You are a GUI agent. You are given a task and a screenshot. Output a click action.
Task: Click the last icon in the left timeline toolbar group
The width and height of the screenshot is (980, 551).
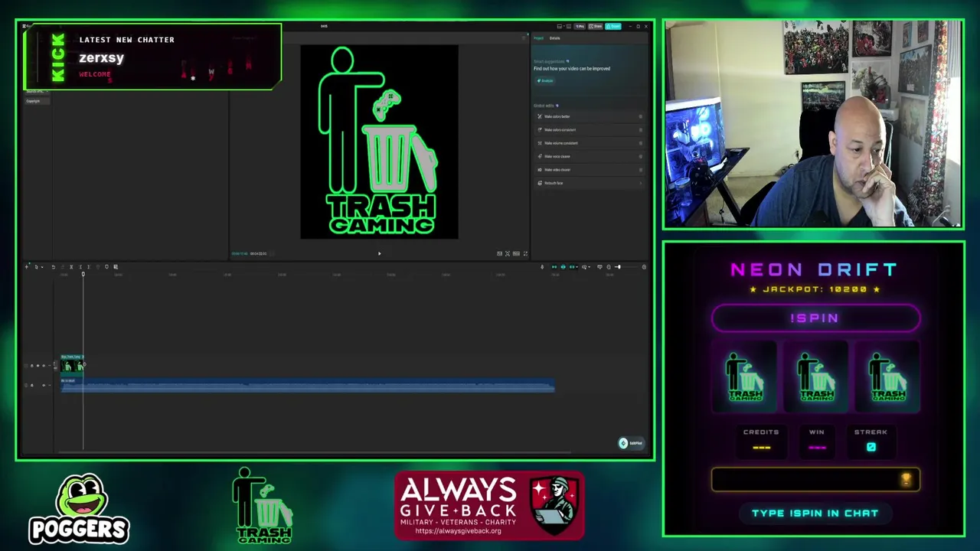(116, 266)
